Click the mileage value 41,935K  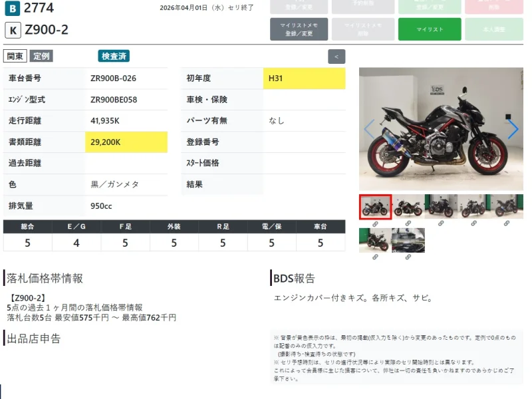pos(105,121)
